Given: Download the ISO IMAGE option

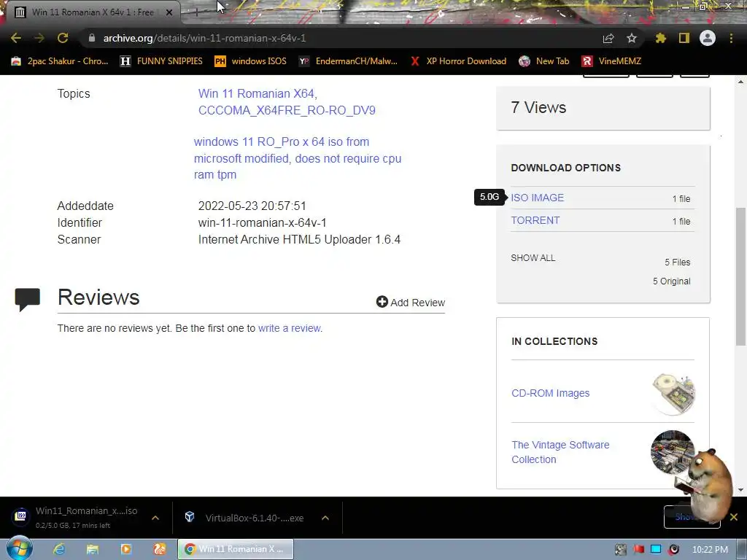Looking at the screenshot, I should pyautogui.click(x=537, y=197).
